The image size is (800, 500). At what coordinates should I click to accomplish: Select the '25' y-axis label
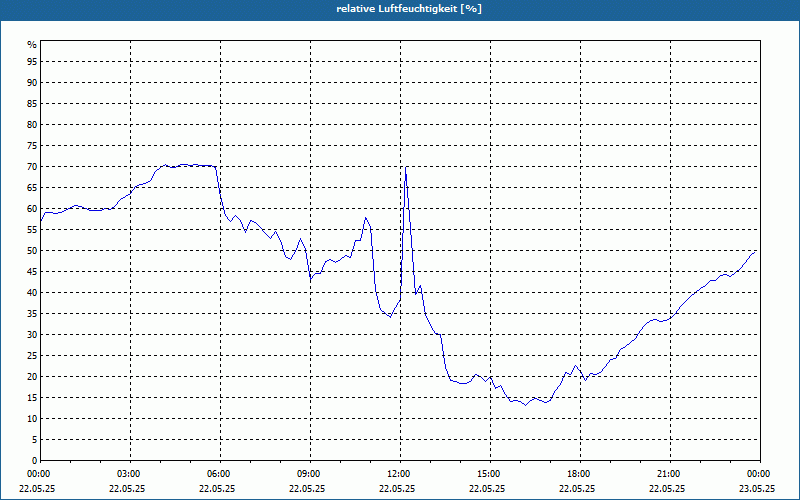[32, 356]
